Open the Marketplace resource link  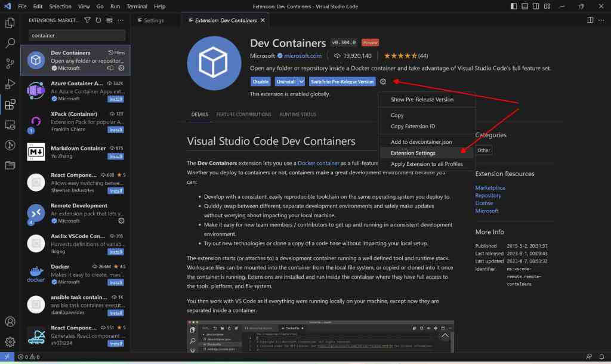point(490,188)
